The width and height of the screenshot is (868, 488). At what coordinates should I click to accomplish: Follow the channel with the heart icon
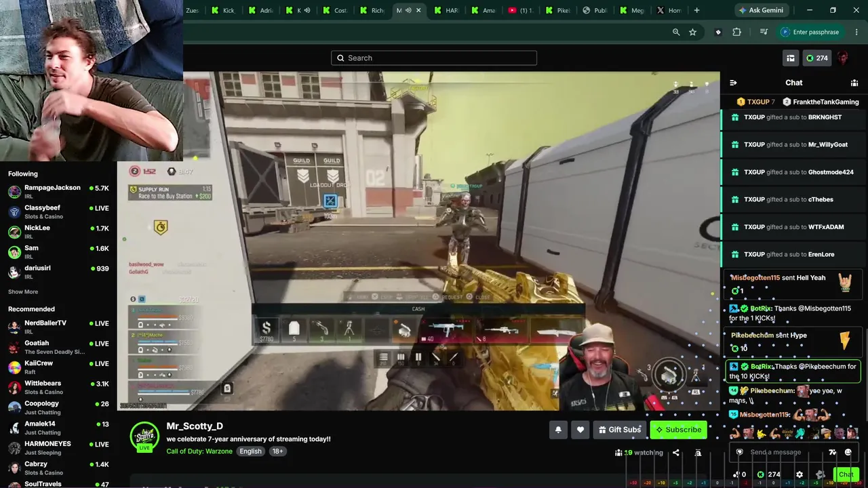point(580,430)
